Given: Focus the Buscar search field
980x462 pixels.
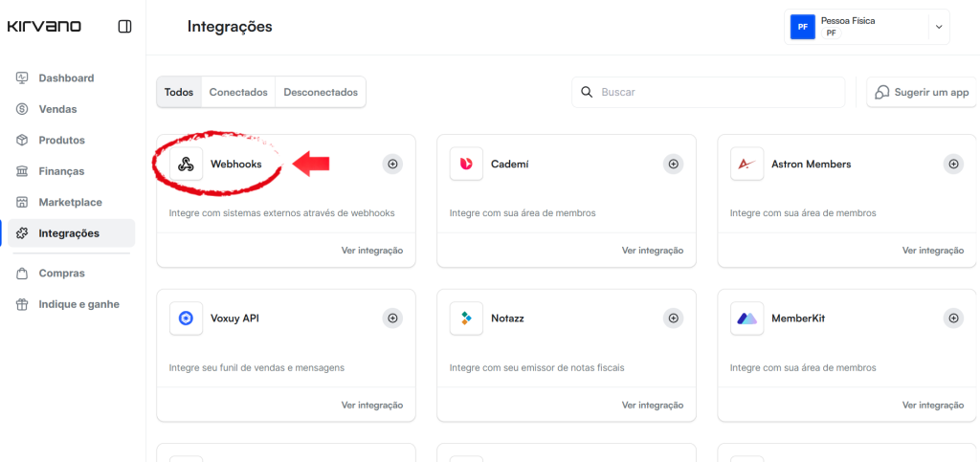Looking at the screenshot, I should tap(708, 93).
